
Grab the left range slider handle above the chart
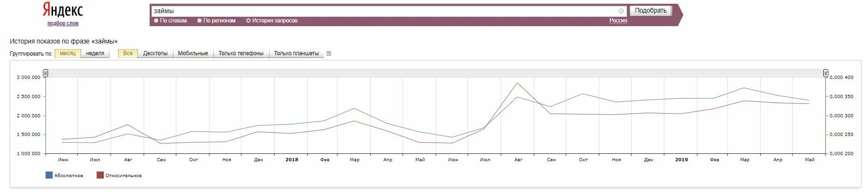click(45, 73)
